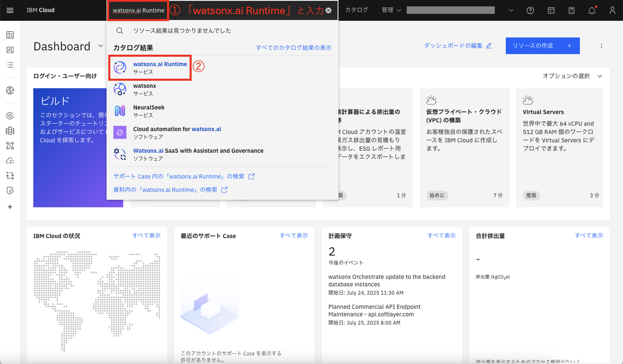Viewport: 623px width, 364px height.
Task: Open the カタログ menu item
Action: click(356, 10)
